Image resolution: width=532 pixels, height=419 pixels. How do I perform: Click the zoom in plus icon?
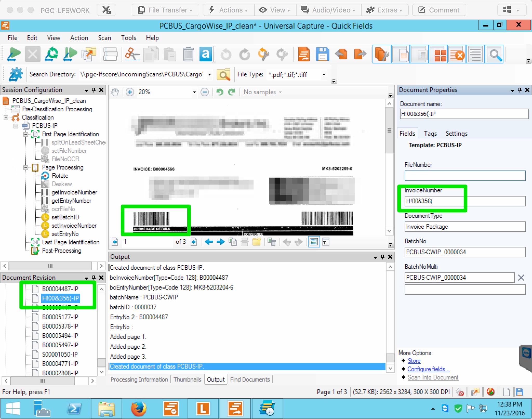(x=130, y=92)
